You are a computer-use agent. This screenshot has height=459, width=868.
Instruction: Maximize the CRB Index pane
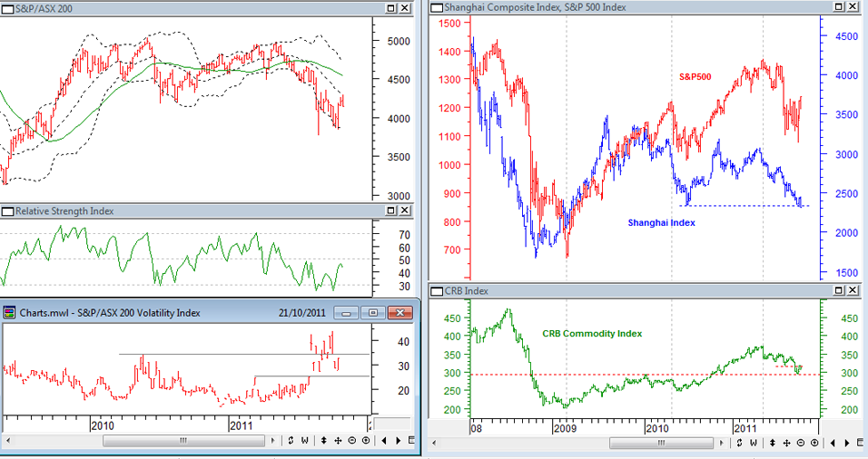[839, 290]
